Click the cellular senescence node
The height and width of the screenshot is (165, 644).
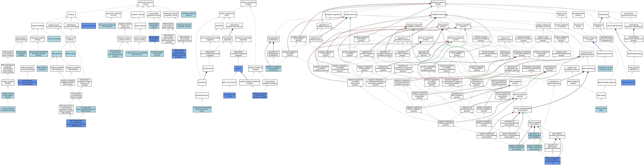click(605, 54)
